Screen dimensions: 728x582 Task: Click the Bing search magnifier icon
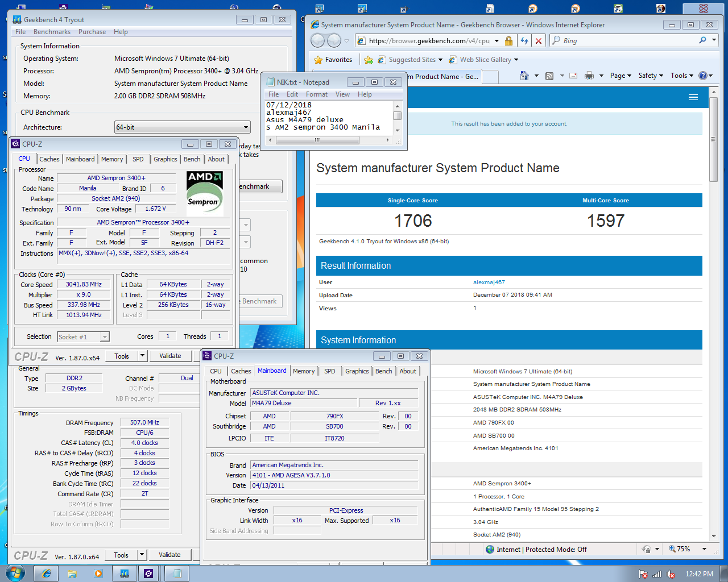pos(702,40)
